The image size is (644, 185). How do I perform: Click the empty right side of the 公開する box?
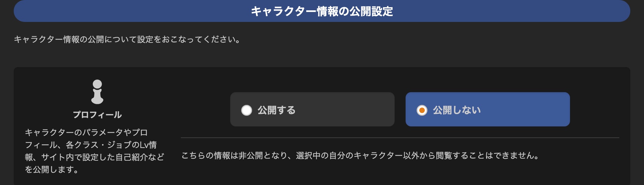coord(346,109)
